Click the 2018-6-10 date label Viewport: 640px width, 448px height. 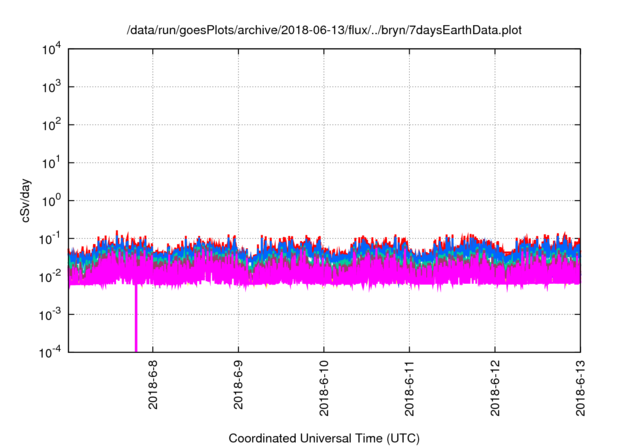[324, 388]
